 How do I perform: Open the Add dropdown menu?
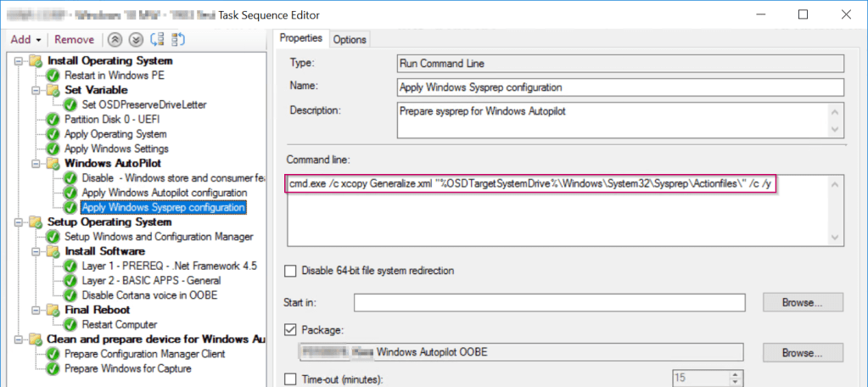(26, 39)
